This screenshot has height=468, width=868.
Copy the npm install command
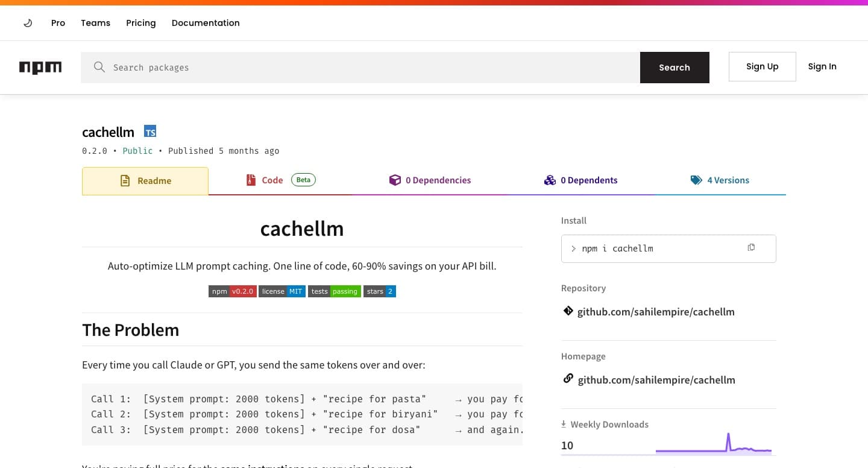point(751,247)
